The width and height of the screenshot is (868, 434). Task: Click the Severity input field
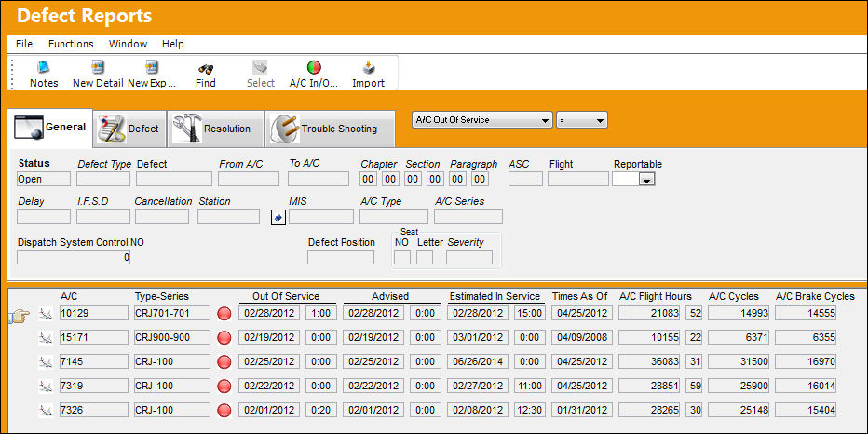(468, 257)
